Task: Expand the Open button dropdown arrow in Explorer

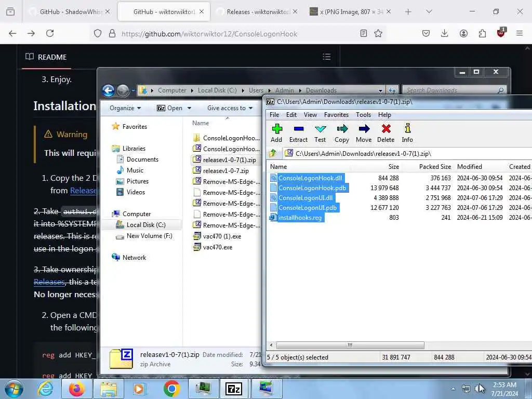Action: 189,108
